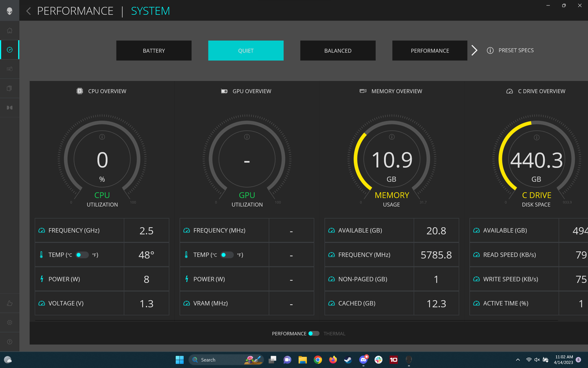Click cached memory value 12.3
The image size is (588, 368).
click(436, 304)
